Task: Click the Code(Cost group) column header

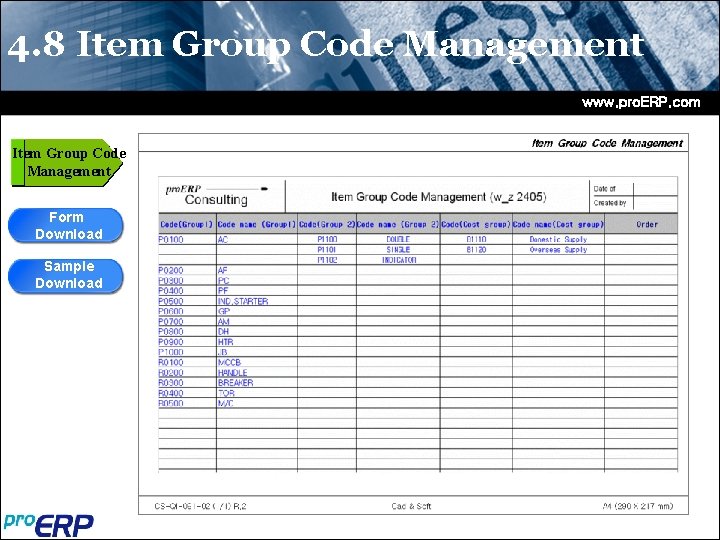Action: pos(476,225)
